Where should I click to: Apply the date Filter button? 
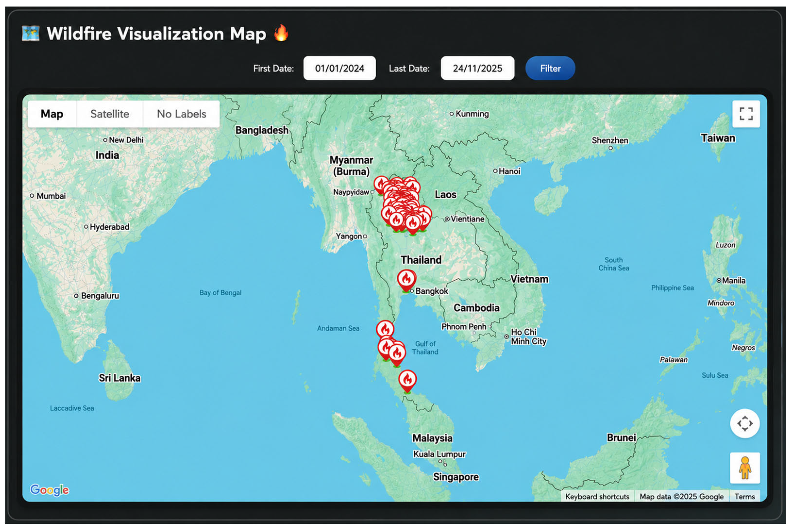click(550, 68)
